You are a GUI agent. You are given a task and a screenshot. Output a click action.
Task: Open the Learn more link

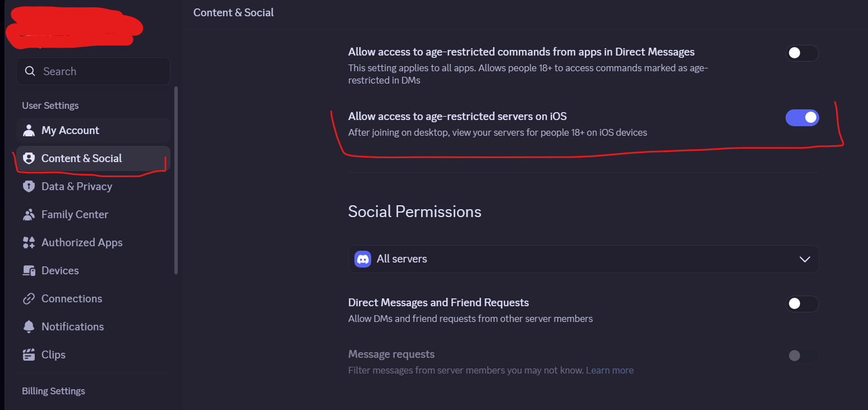coord(610,370)
